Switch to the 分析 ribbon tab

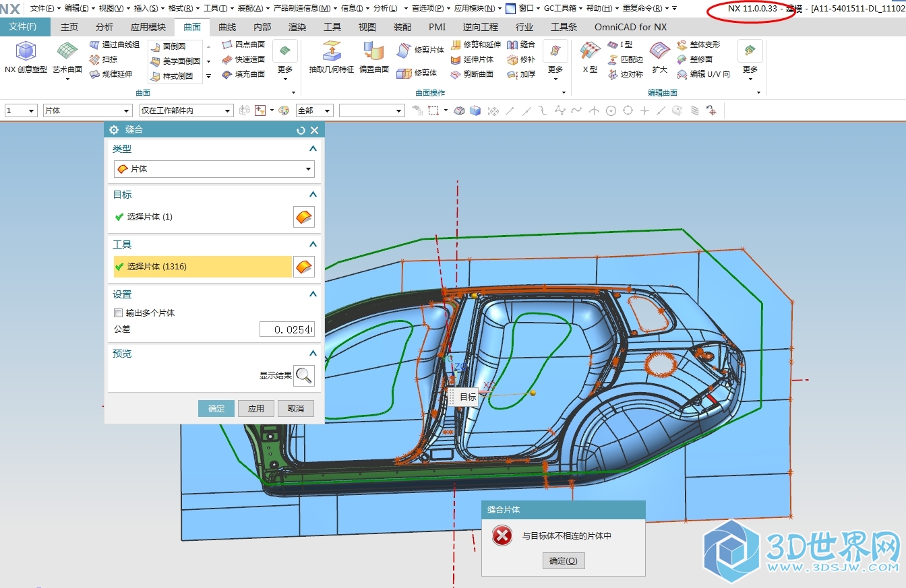(104, 27)
